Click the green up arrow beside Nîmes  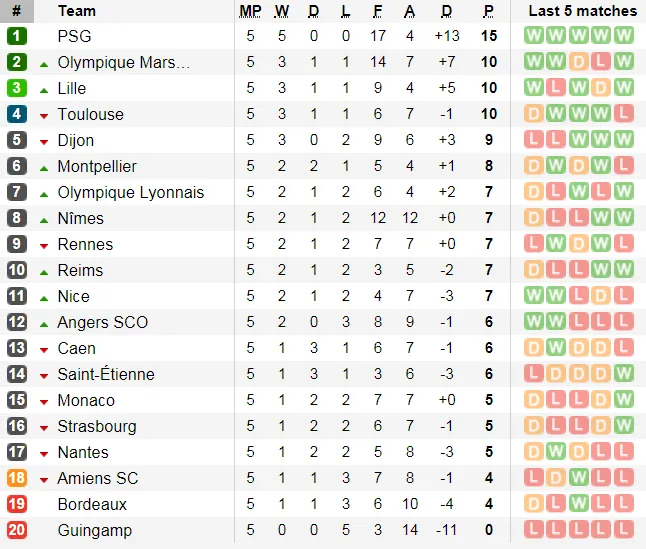pos(44,219)
